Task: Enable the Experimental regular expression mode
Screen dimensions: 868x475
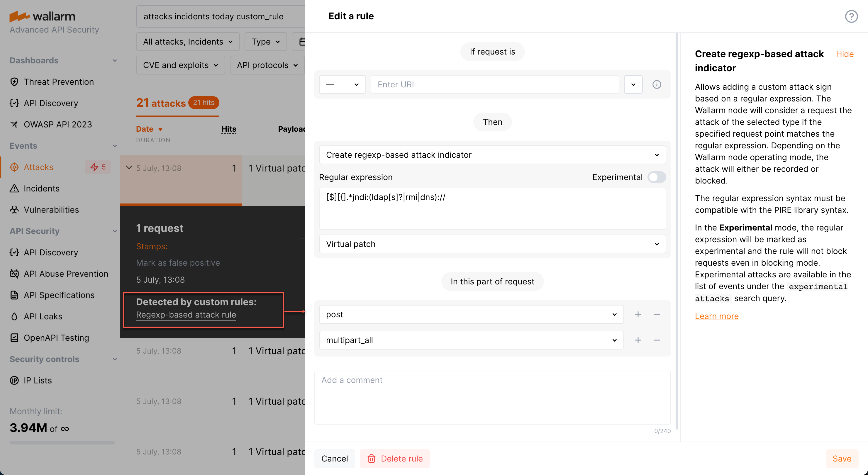Action: pyautogui.click(x=656, y=177)
